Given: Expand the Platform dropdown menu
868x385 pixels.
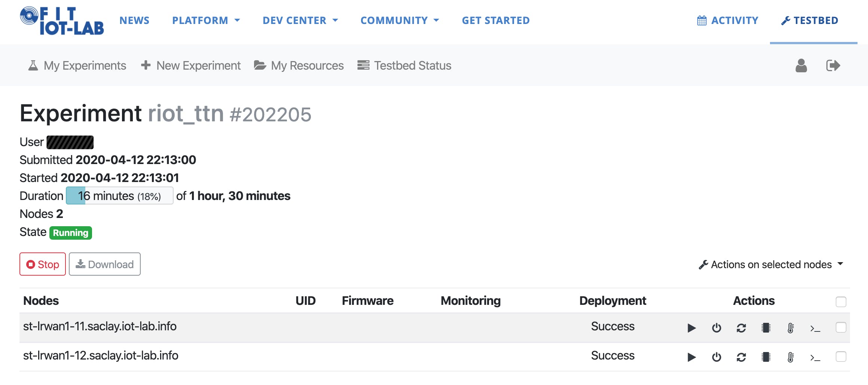Looking at the screenshot, I should point(206,20).
